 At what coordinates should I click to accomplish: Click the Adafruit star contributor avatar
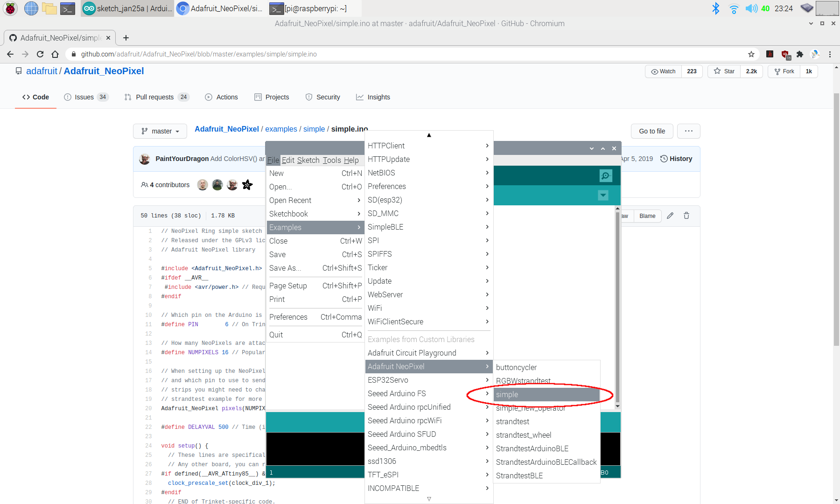247,185
